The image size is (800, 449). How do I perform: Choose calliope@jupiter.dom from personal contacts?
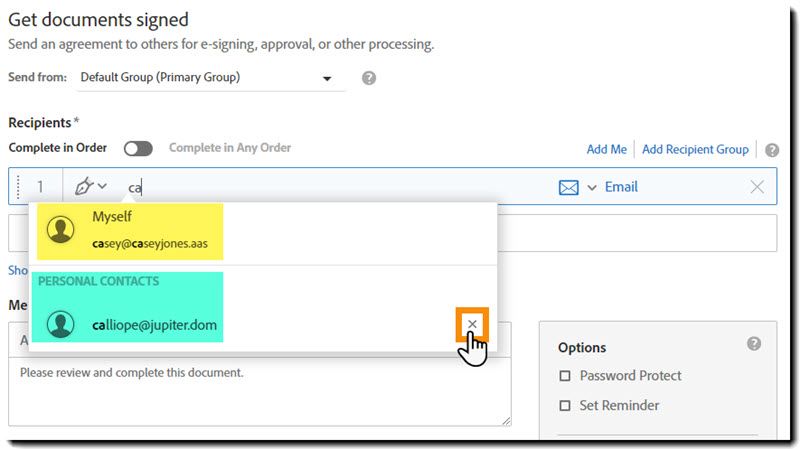coord(154,325)
